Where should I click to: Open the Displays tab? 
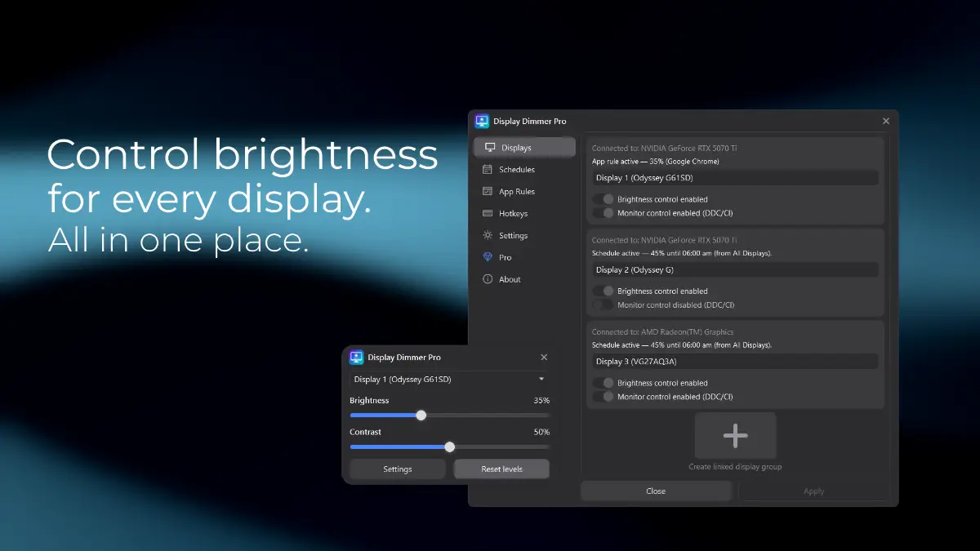click(x=524, y=148)
